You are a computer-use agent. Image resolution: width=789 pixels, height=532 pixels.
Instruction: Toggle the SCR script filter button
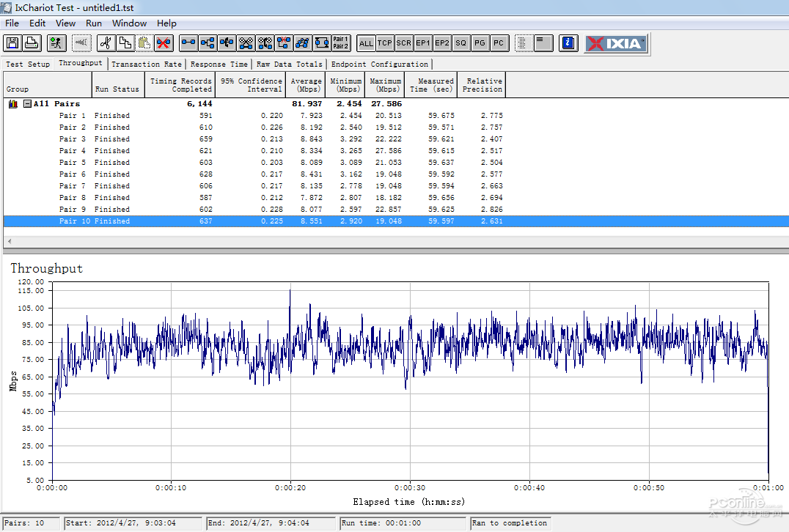click(x=403, y=43)
